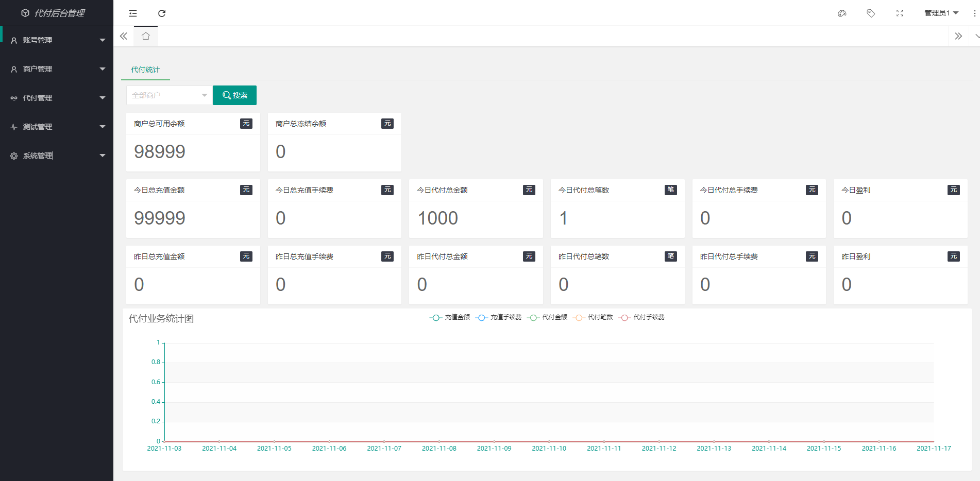Toggle 代付手续费 series in chart legend
The height and width of the screenshot is (481, 980).
(641, 317)
